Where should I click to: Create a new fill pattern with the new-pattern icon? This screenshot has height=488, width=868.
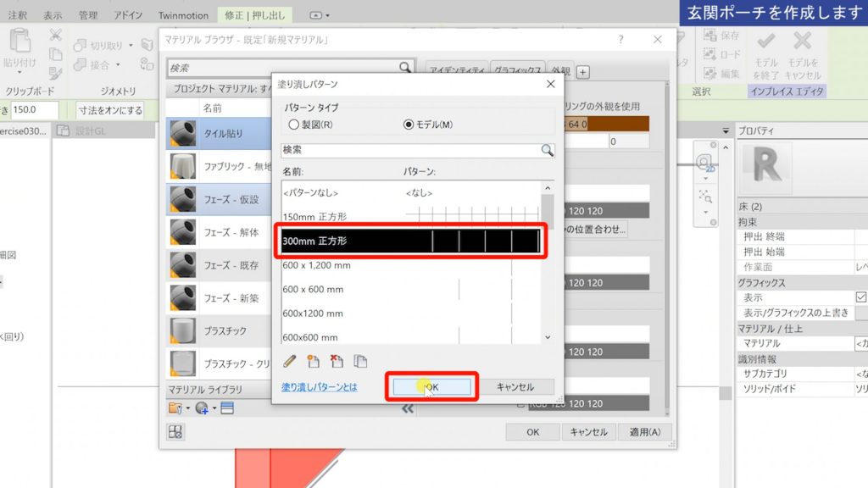pos(315,360)
